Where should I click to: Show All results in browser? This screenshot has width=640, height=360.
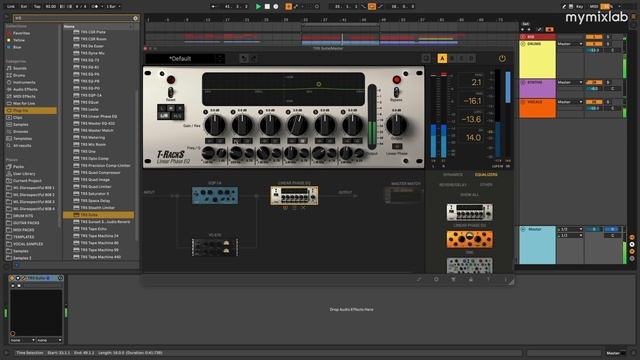(x=22, y=145)
